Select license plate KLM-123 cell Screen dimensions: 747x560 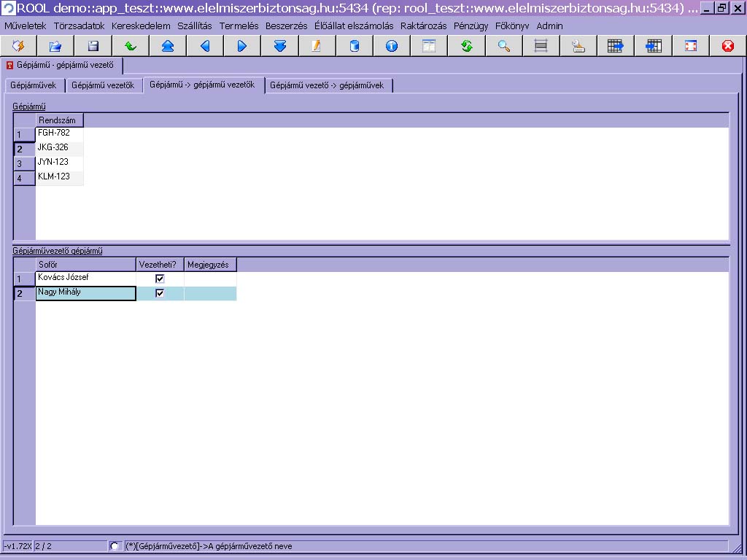pos(60,178)
